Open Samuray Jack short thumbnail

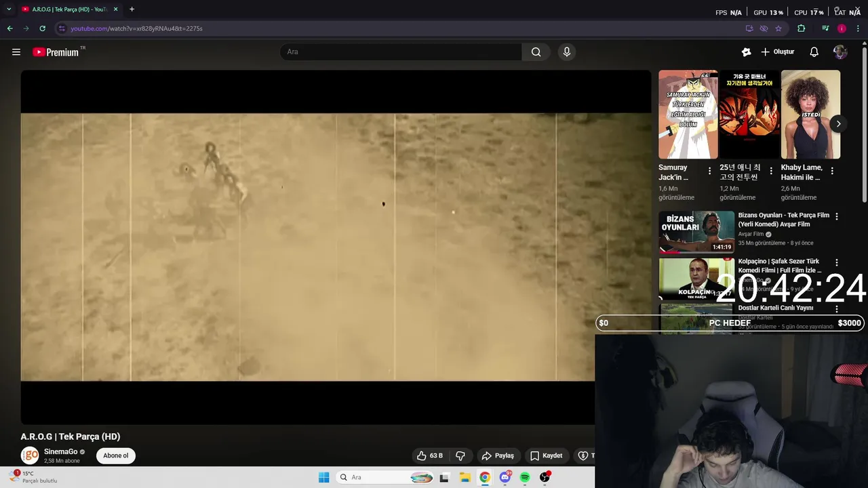click(x=688, y=115)
